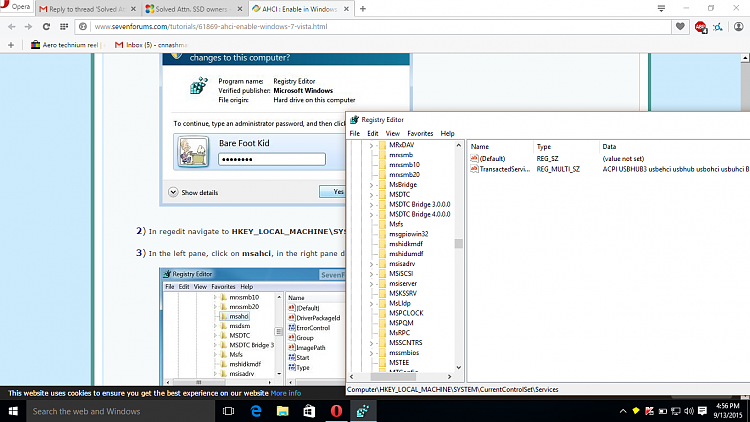Sort values by Name column header
The width and height of the screenshot is (750, 422).
tap(501, 147)
